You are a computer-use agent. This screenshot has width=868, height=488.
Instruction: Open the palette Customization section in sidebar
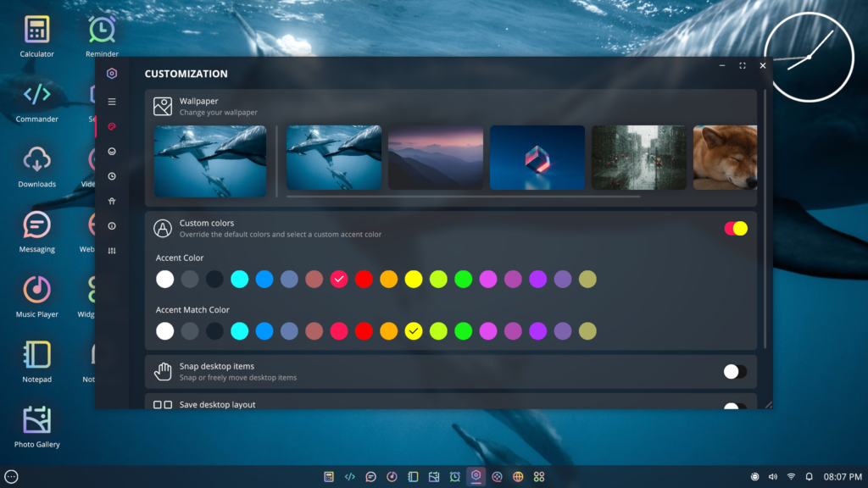point(111,126)
